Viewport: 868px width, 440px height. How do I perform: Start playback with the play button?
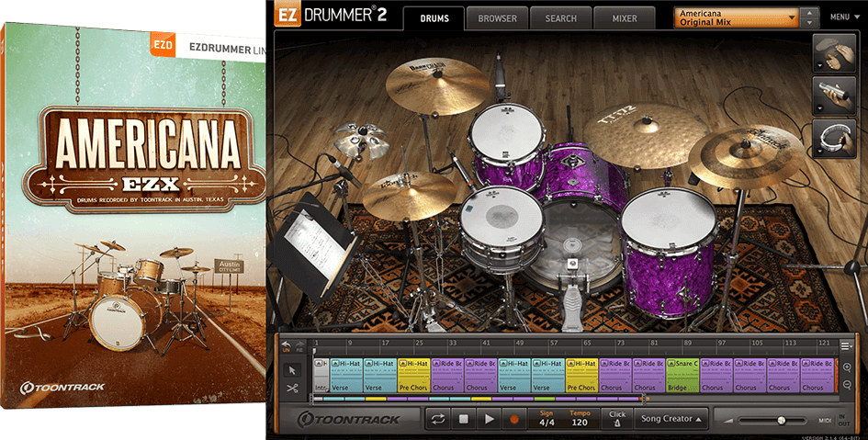coord(489,420)
